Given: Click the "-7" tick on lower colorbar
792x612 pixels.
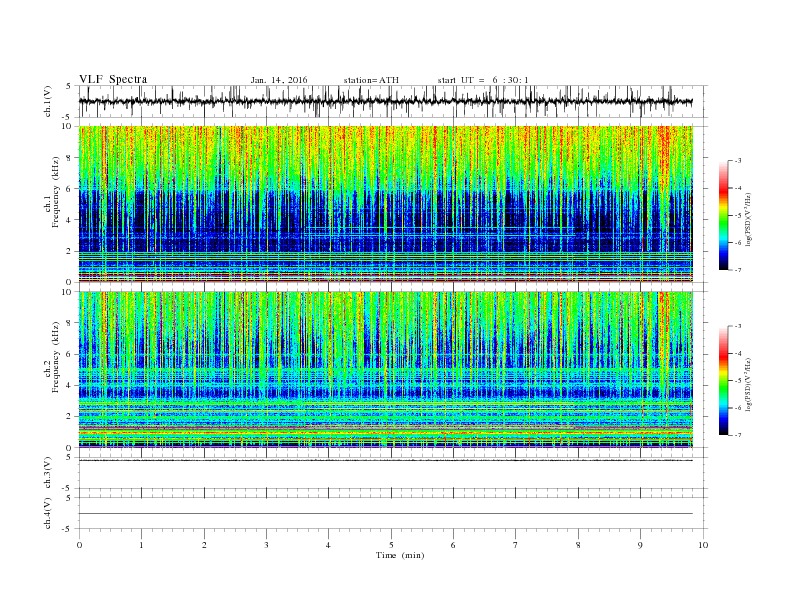Looking at the screenshot, I should coord(738,435).
